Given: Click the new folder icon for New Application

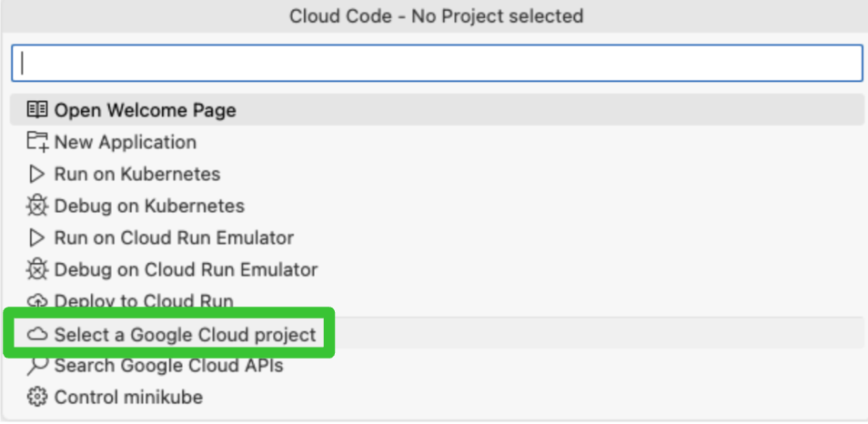Looking at the screenshot, I should [37, 142].
